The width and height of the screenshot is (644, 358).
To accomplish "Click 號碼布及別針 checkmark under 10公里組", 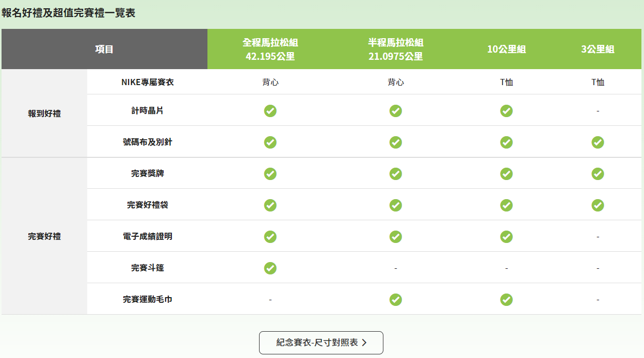I will 507,142.
